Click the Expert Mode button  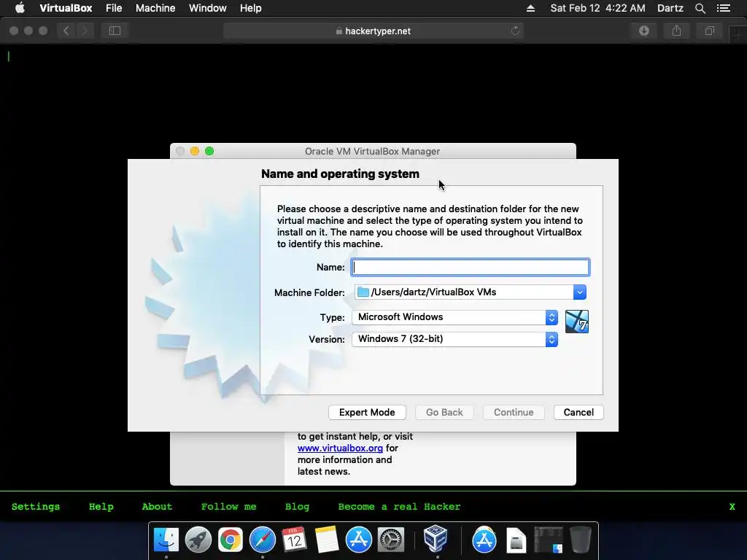tap(367, 413)
